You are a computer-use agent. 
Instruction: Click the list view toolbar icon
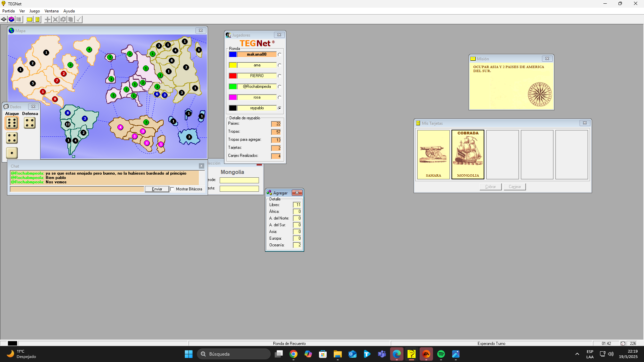(19, 19)
